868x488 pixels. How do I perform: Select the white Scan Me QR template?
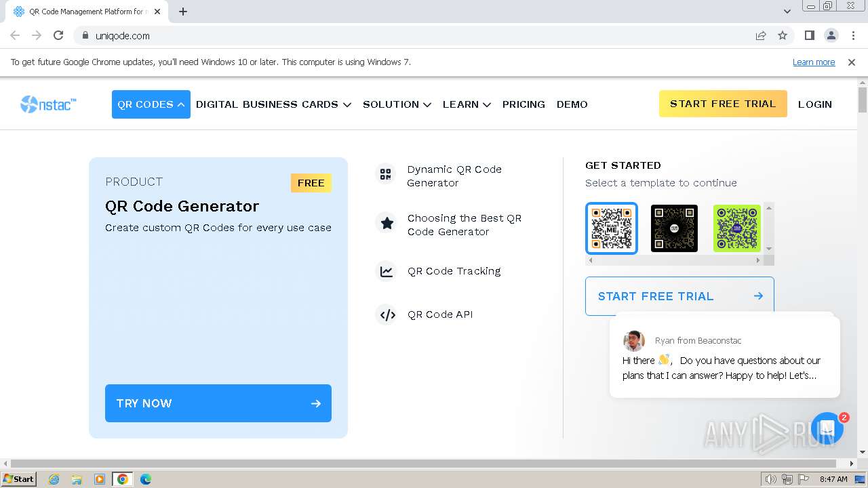point(612,228)
